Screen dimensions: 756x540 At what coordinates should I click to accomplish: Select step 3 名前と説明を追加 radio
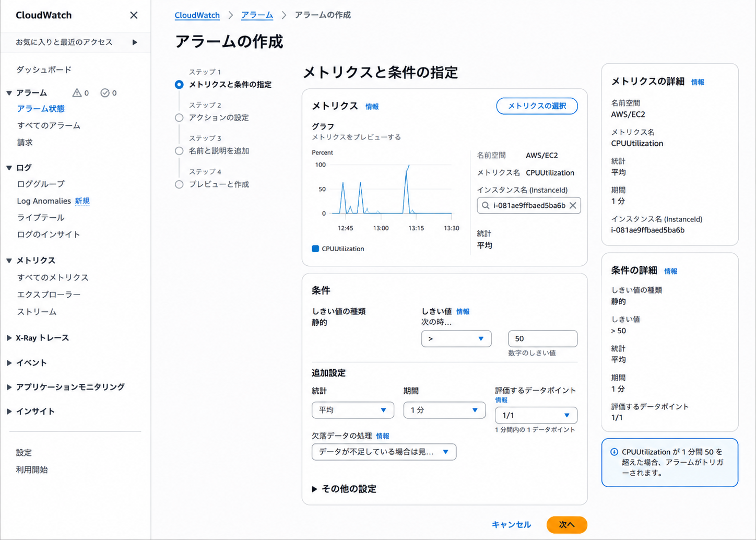point(179,151)
